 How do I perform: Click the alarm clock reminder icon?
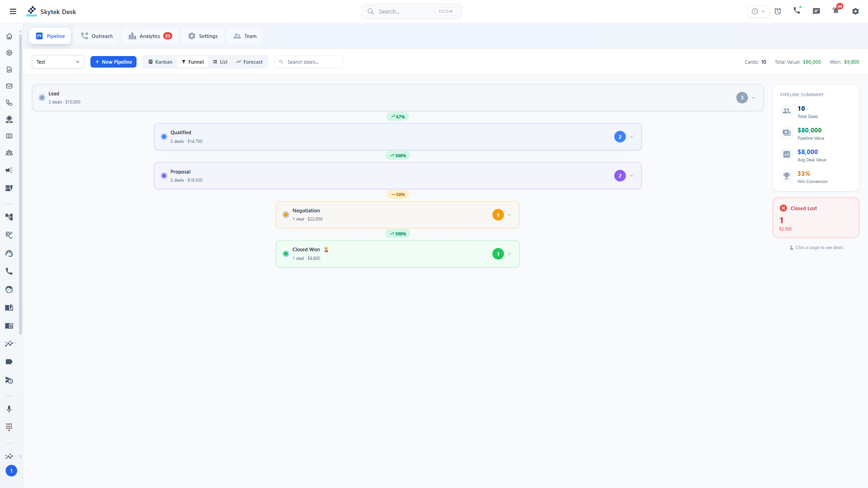click(778, 11)
